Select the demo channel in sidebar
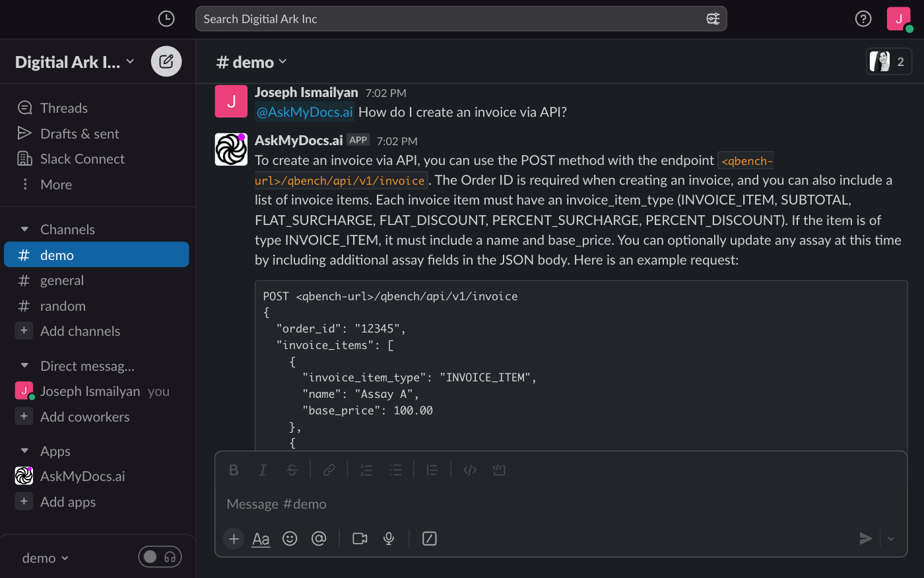This screenshot has width=924, height=578. [x=96, y=255]
